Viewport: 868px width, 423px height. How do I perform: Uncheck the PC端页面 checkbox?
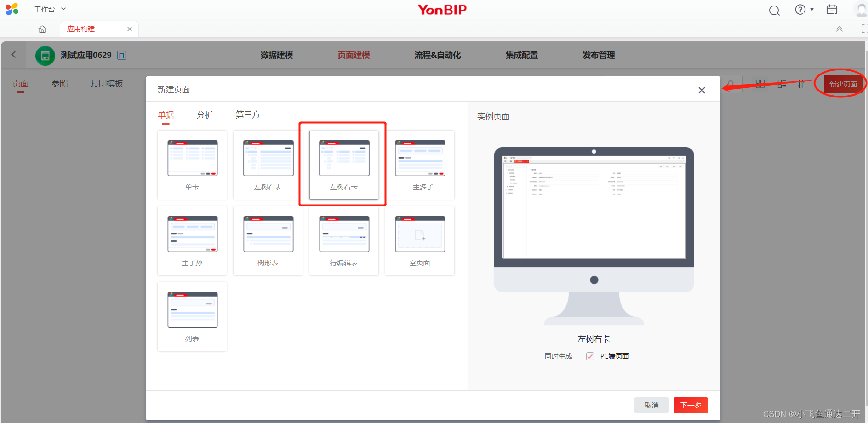(590, 356)
